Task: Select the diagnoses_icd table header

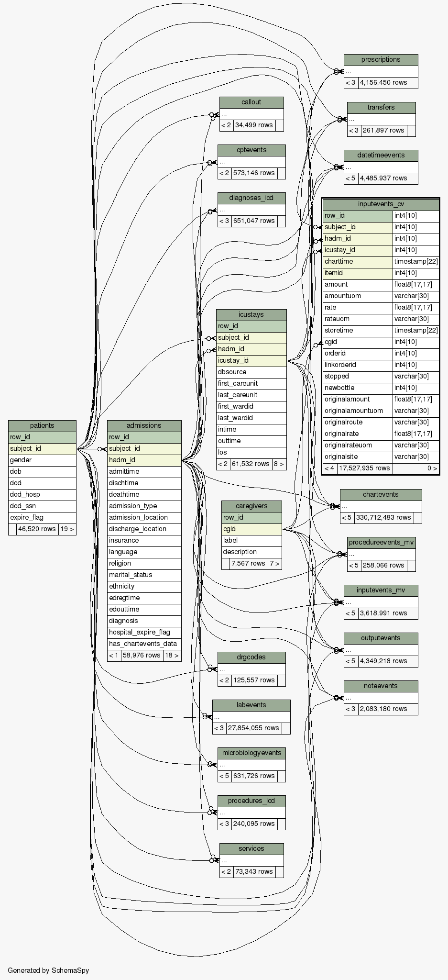Action: tap(251, 198)
